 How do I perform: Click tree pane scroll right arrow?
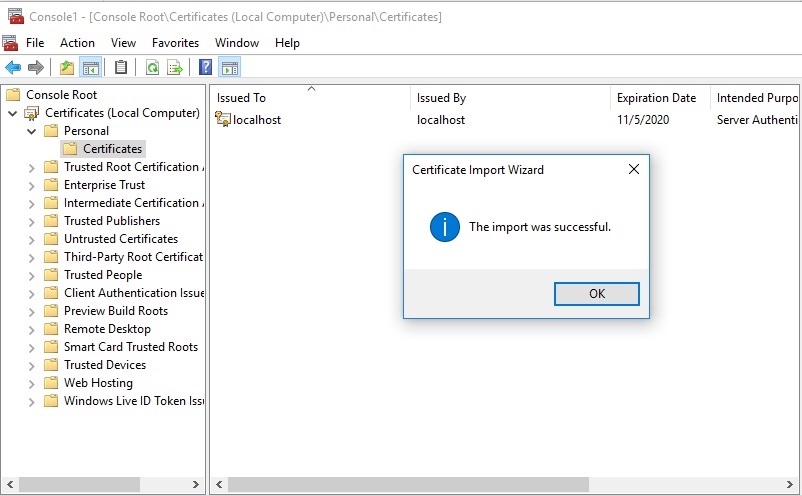point(196,484)
